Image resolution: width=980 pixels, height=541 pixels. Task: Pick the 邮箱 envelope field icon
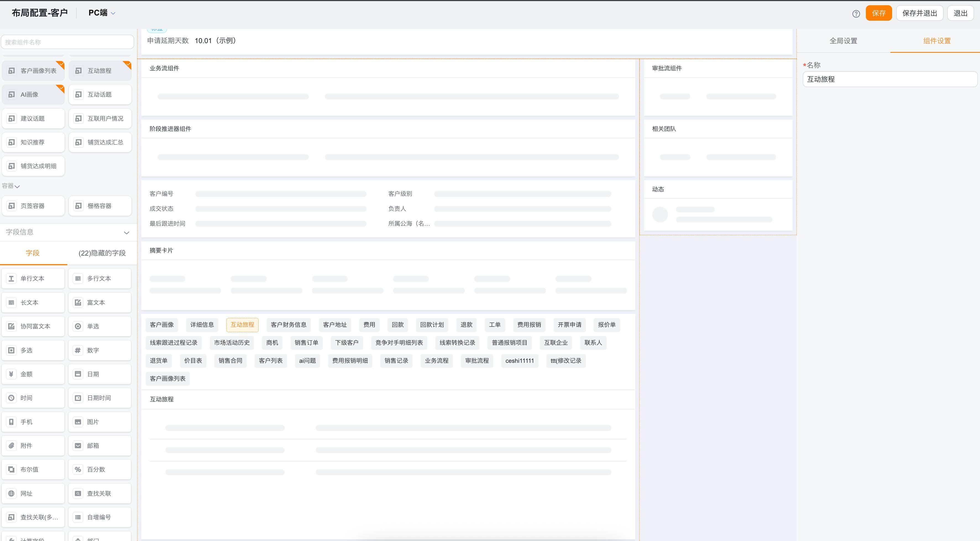[x=78, y=445]
